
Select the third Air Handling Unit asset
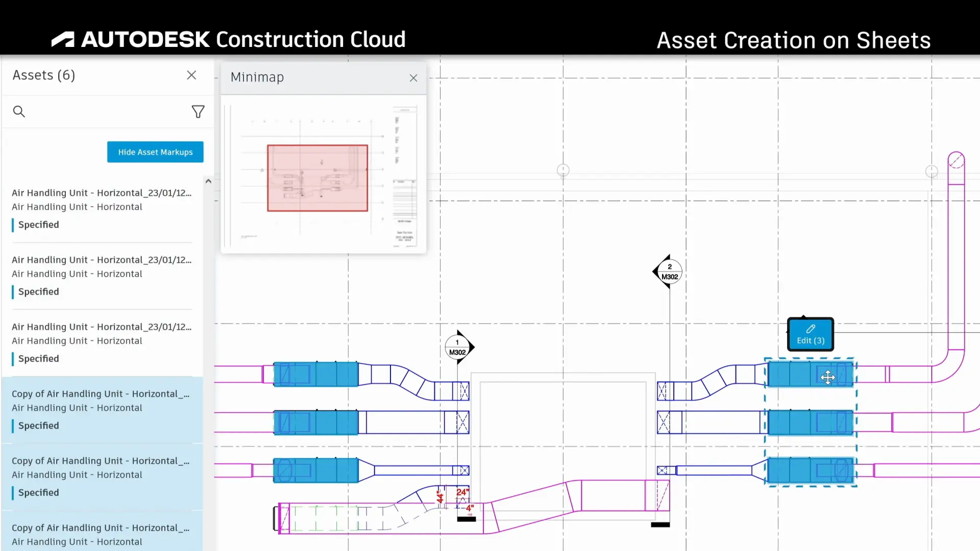click(102, 342)
